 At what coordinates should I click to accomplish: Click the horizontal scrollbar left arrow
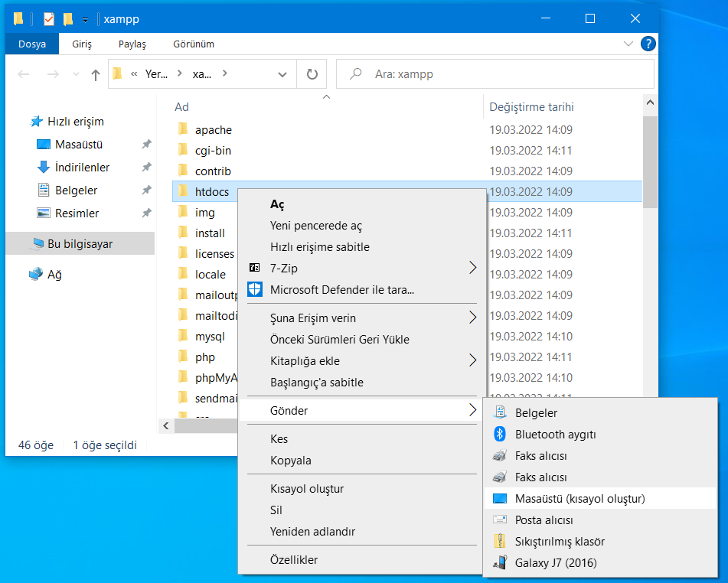[x=166, y=425]
